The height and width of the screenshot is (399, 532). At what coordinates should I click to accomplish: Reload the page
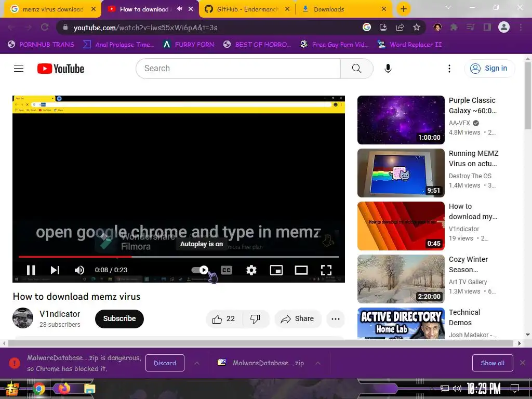point(45,27)
